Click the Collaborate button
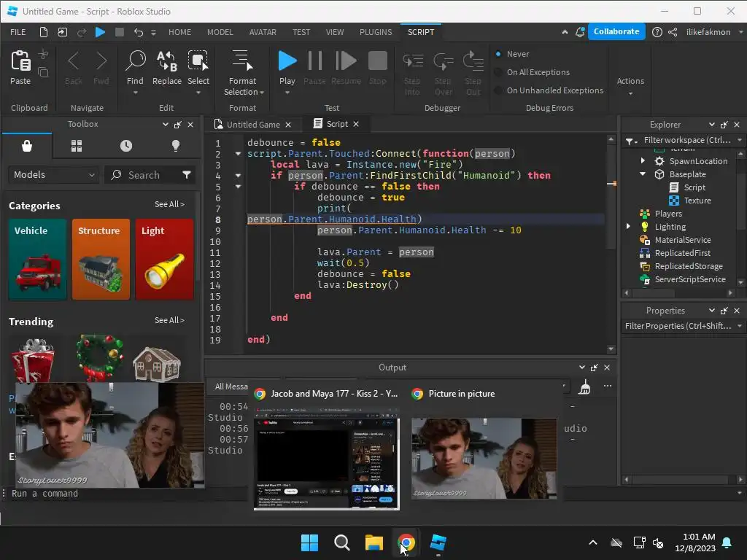 [x=616, y=31]
